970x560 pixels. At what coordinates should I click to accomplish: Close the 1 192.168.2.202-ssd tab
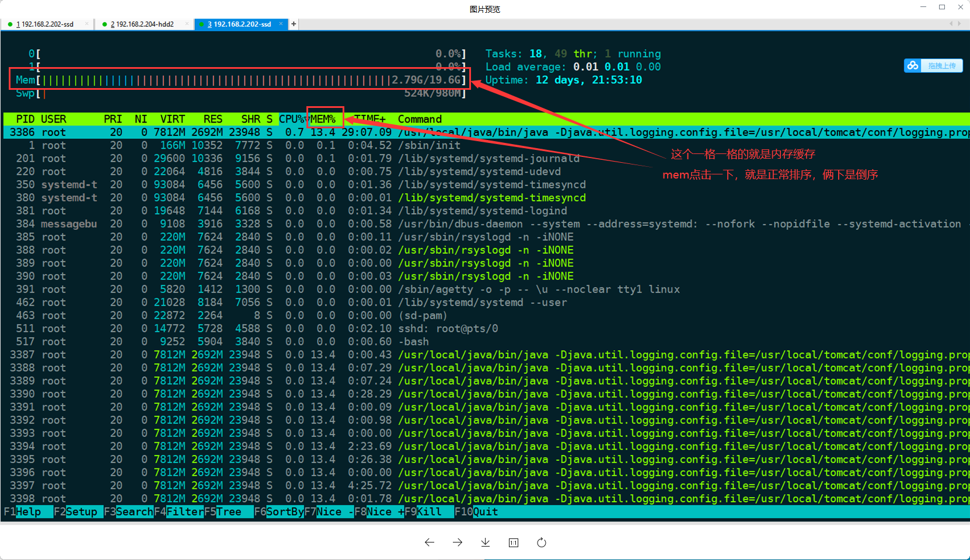click(87, 24)
